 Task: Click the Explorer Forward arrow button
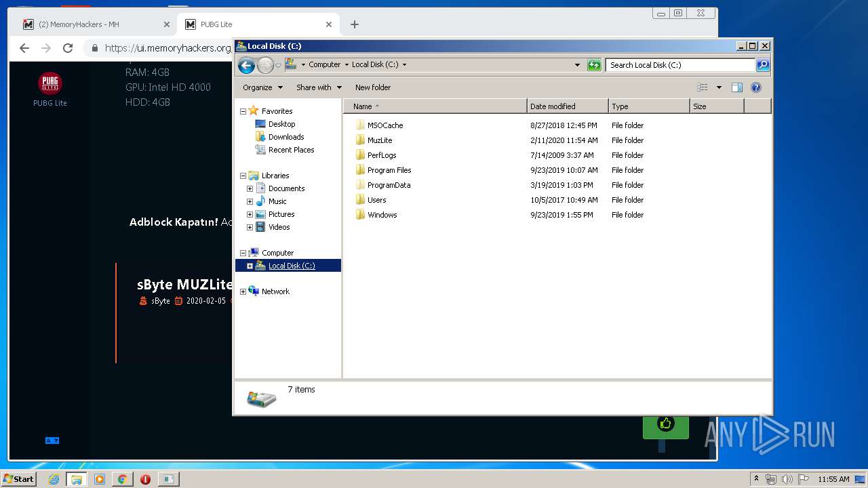point(265,65)
